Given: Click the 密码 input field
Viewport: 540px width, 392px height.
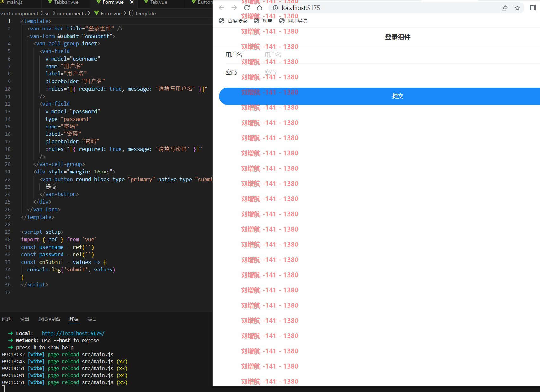Looking at the screenshot, I should tap(400, 72).
